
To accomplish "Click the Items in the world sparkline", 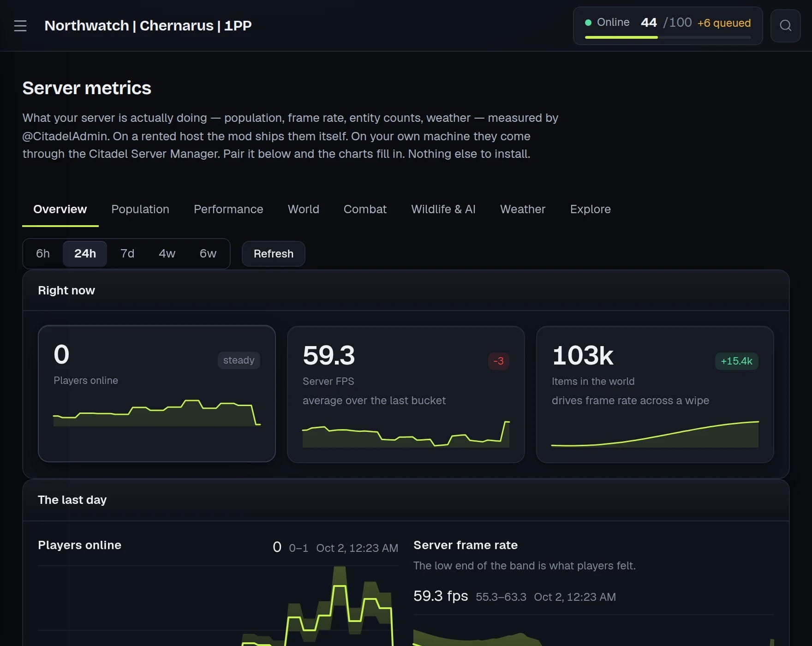I will tap(655, 434).
